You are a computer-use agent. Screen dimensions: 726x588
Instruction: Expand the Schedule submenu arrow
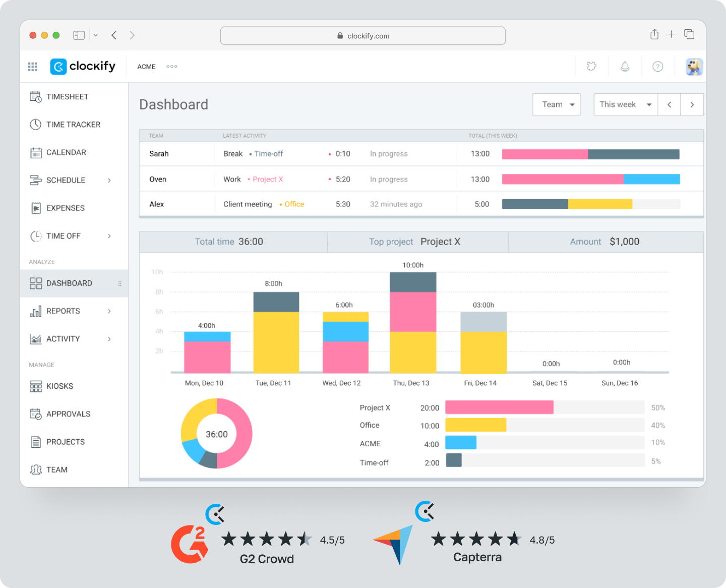tap(109, 181)
